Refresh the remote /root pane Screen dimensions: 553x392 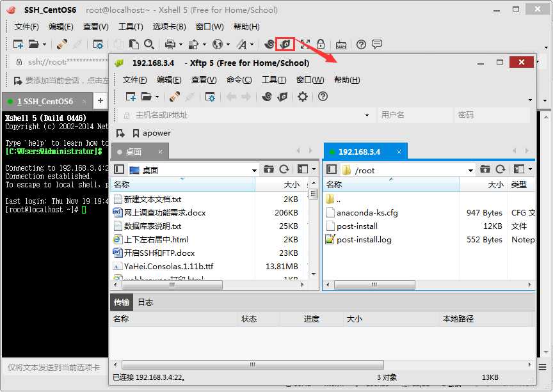coord(500,169)
